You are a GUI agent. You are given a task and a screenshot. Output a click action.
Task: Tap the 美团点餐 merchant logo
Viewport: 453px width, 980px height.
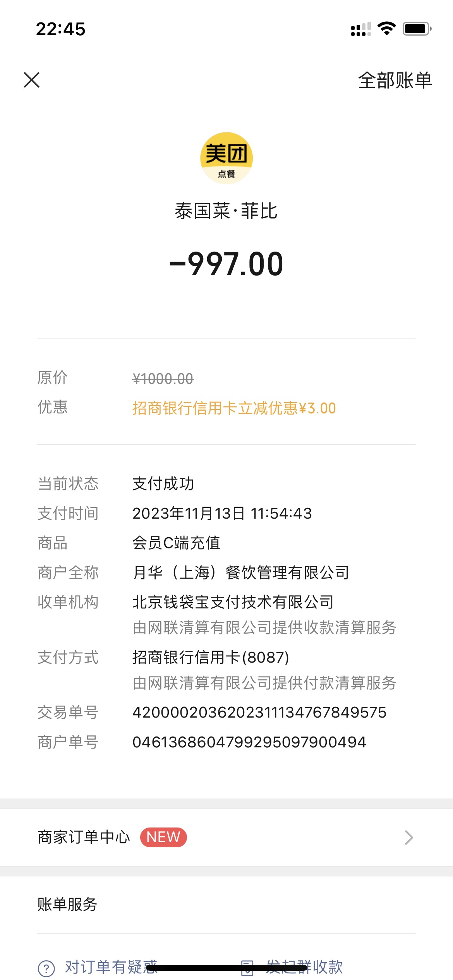pyautogui.click(x=226, y=158)
